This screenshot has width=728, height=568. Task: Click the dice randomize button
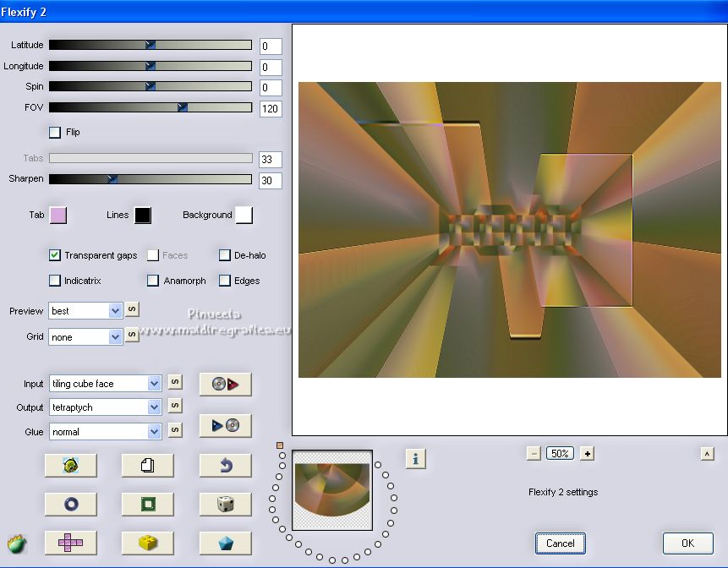click(226, 505)
